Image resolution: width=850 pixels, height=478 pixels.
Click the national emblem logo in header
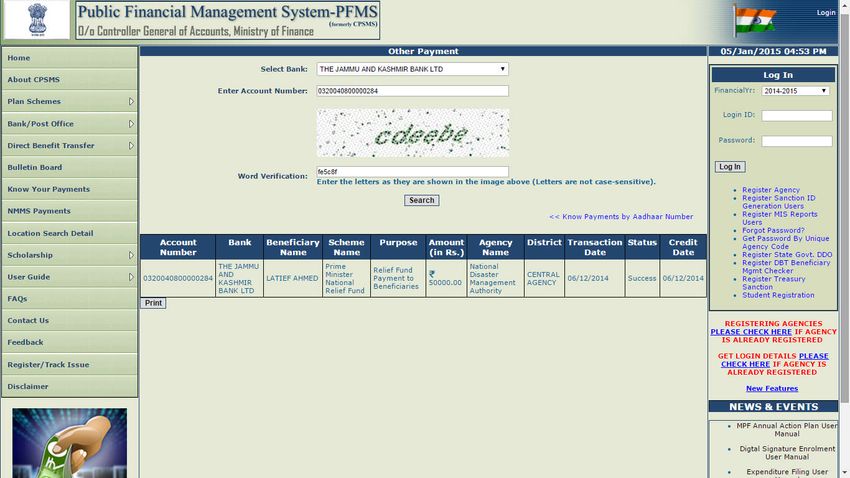click(37, 20)
